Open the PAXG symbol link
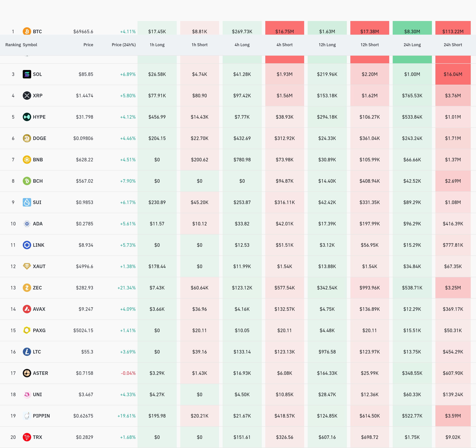Screen dimensions: 476x448 pos(39,330)
